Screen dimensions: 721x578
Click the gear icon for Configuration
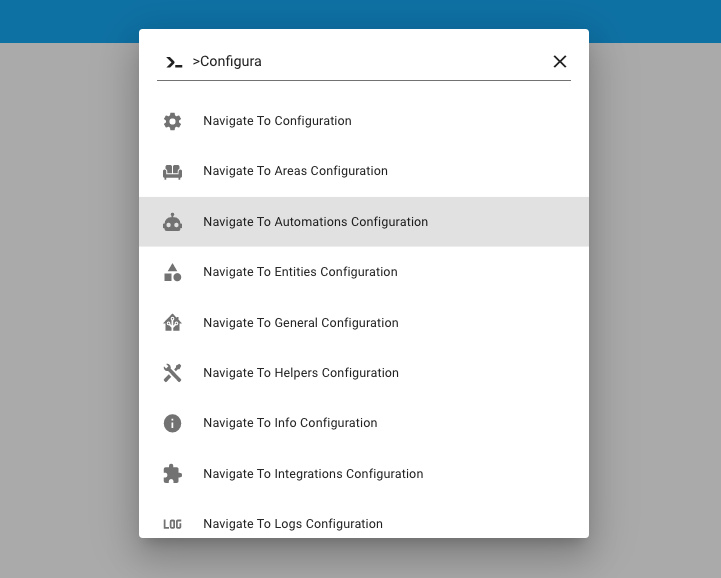(172, 121)
